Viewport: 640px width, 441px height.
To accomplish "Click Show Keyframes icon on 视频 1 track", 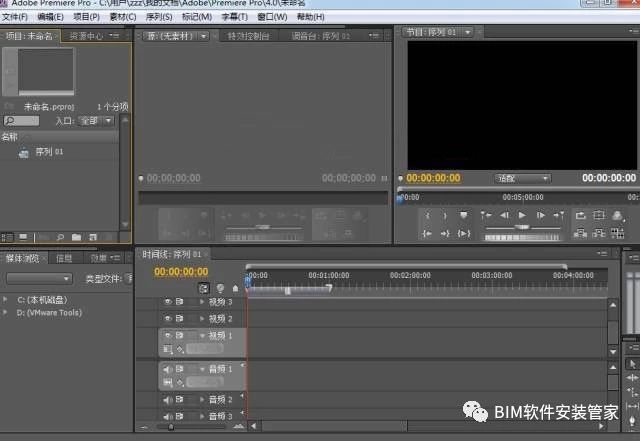I will click(x=180, y=349).
